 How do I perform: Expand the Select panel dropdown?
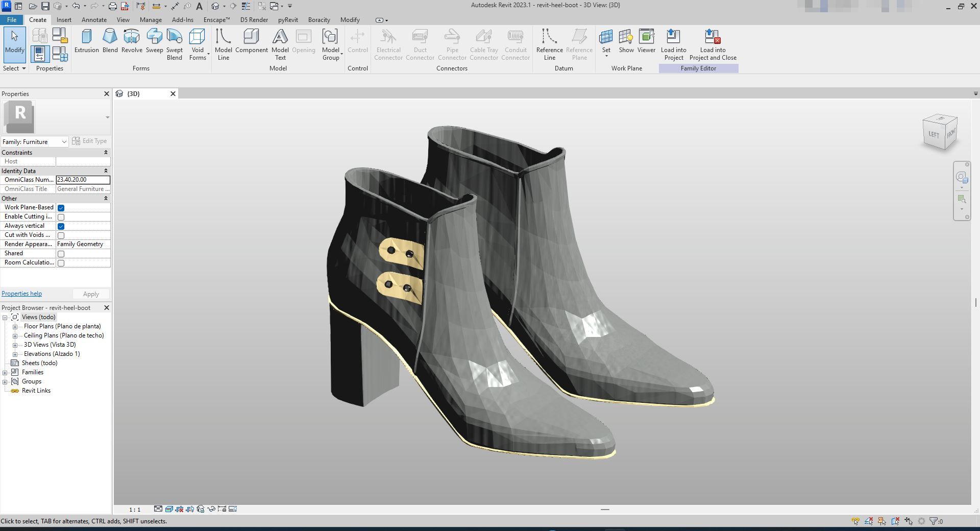(14, 68)
